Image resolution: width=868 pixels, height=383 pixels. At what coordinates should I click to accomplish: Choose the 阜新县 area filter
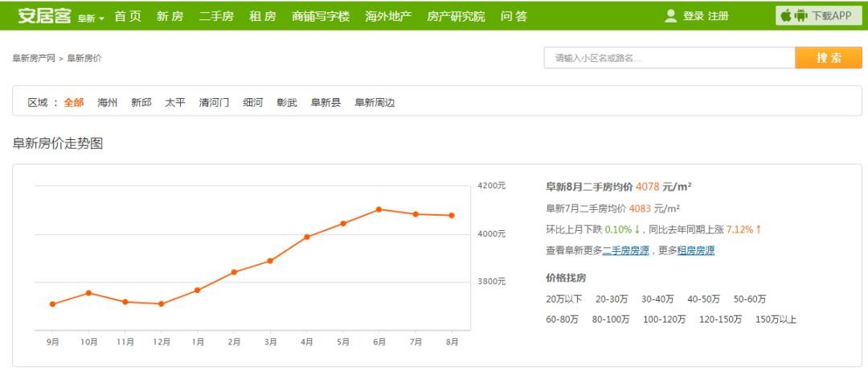(325, 103)
